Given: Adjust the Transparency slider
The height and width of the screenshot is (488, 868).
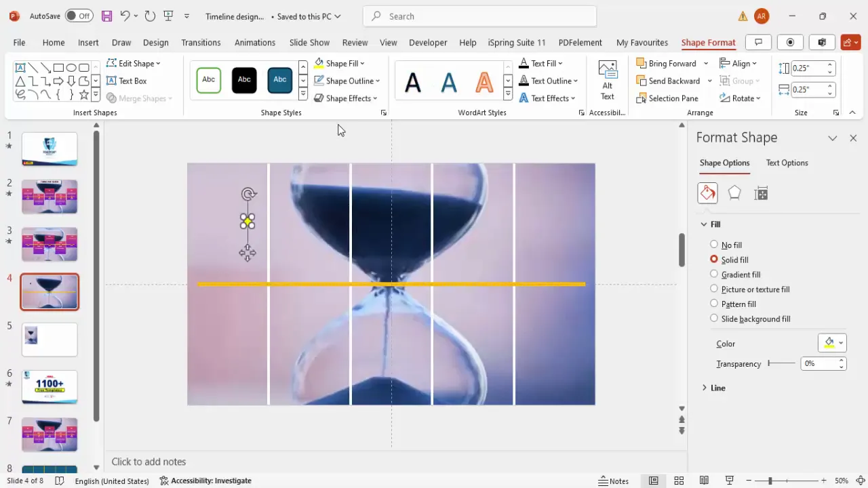Looking at the screenshot, I should (781, 363).
